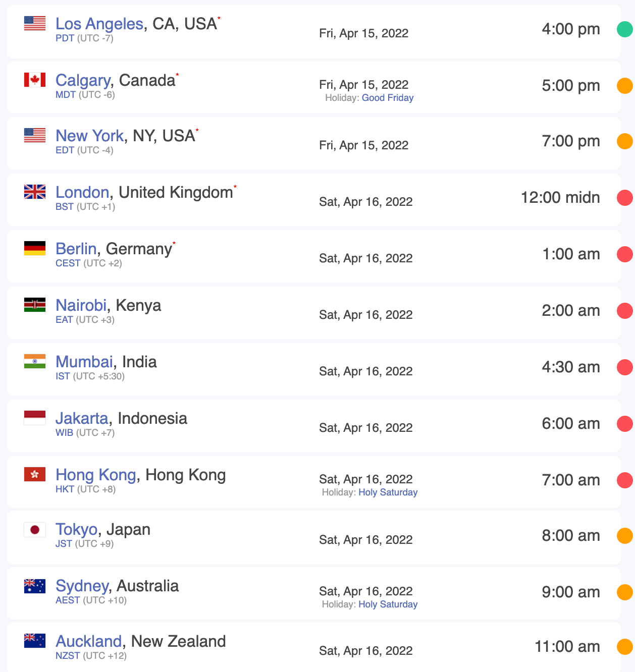Click the CEST time zone abbreviation link
This screenshot has width=635, height=672.
pos(68,263)
